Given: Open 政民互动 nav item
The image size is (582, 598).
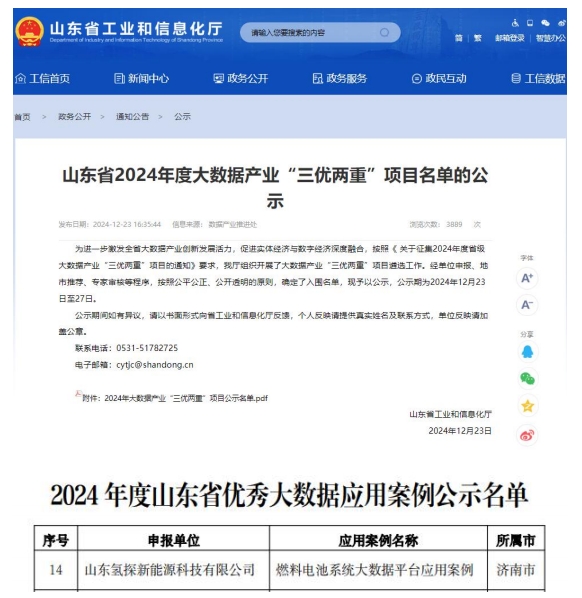Looking at the screenshot, I should coord(439,79).
